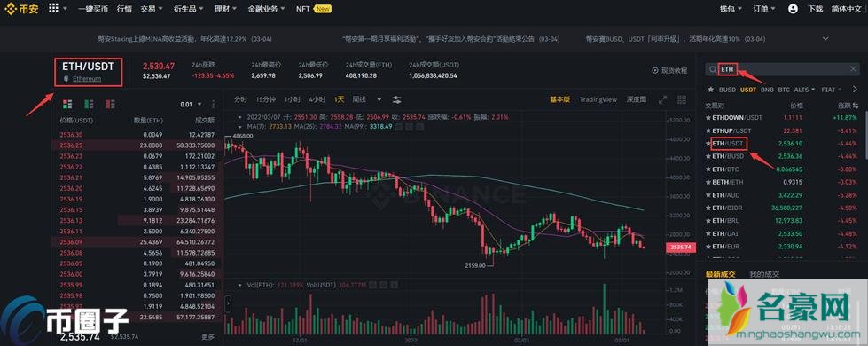
Task: Expand the ALTS market dropdown
Action: (804, 89)
